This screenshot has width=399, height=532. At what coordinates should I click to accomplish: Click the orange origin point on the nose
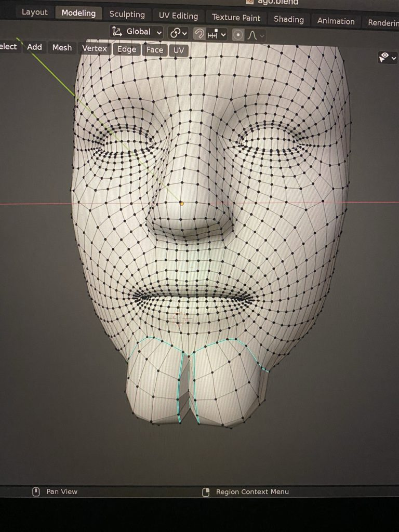pos(181,203)
